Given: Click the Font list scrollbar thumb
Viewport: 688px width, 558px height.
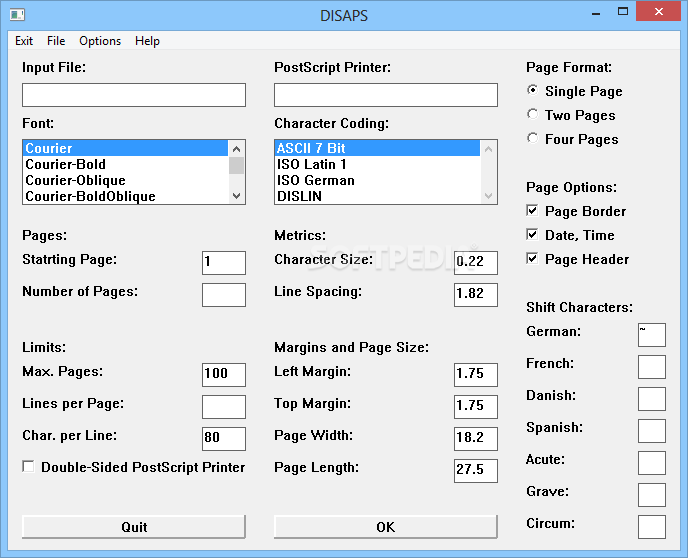Looking at the screenshot, I should [x=236, y=165].
